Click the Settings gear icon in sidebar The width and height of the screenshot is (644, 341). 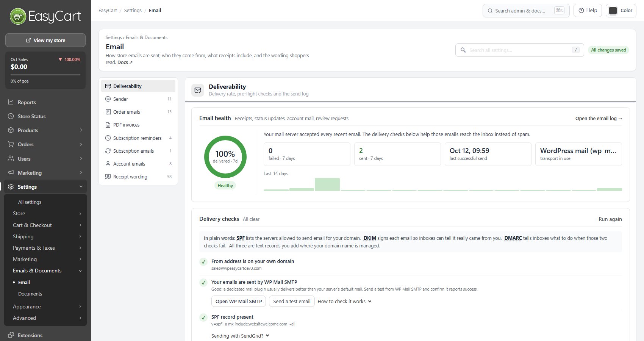point(11,187)
